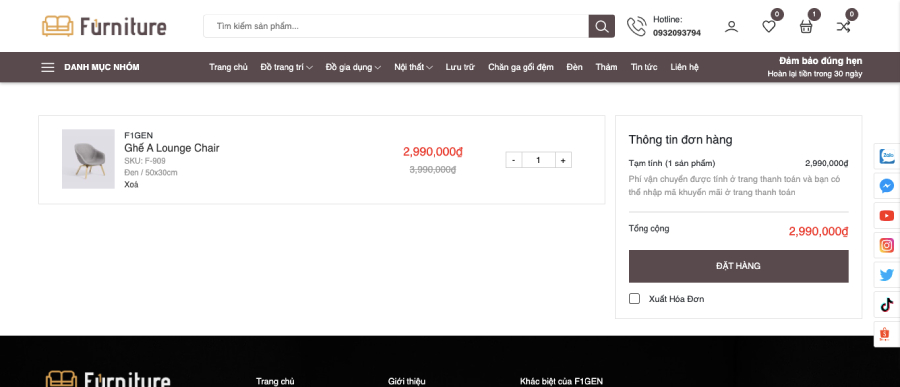900x387 pixels.
Task: Expand the Đồ gia dụng dropdown menu
Action: click(353, 67)
